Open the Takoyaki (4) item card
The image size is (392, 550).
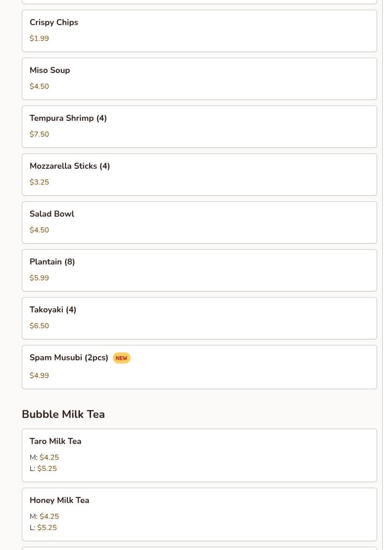(53, 310)
